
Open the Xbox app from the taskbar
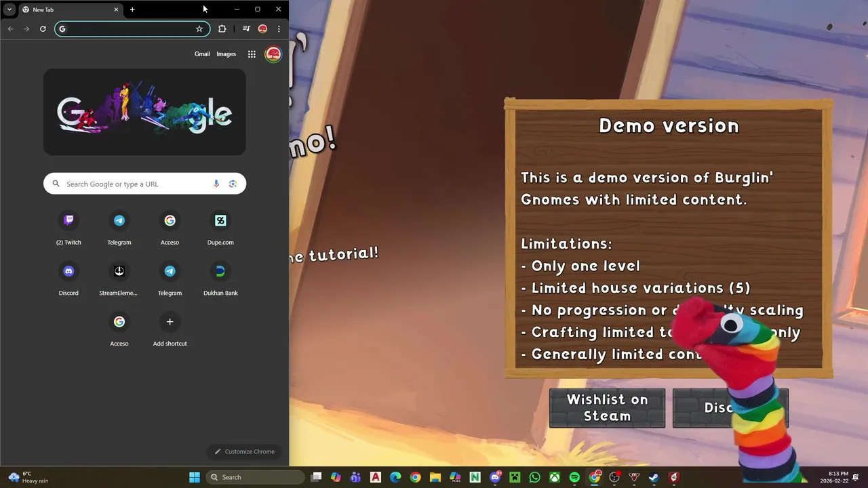coord(555,477)
